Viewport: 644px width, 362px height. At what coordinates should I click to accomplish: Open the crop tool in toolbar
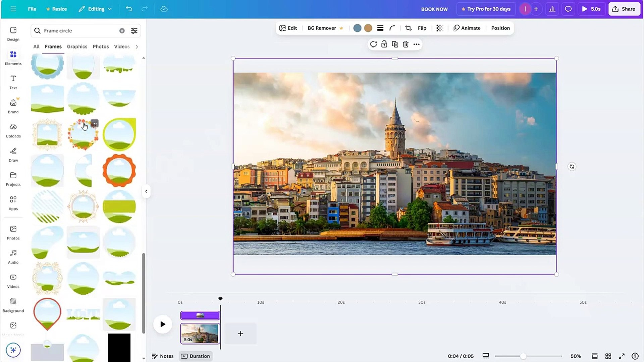tap(408, 28)
